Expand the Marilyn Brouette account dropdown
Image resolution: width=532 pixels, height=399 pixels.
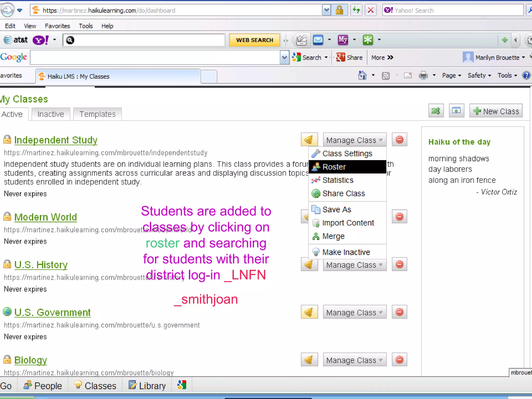[494, 57]
